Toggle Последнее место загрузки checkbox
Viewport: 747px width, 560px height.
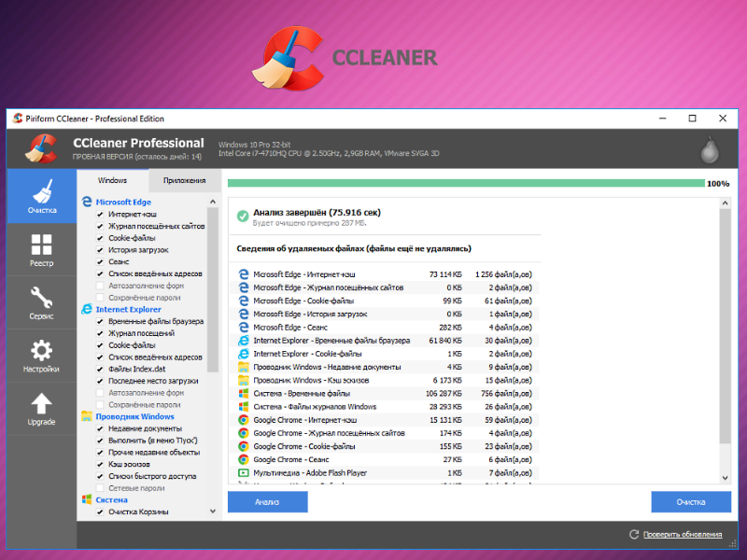[x=100, y=381]
